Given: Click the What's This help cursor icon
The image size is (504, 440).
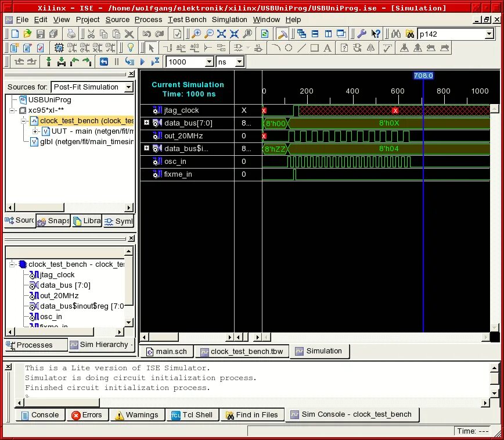Looking at the screenshot, I should pos(375,34).
